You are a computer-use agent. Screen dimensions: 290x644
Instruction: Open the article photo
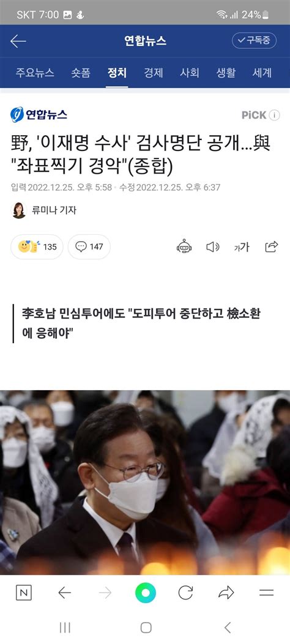coord(145,482)
